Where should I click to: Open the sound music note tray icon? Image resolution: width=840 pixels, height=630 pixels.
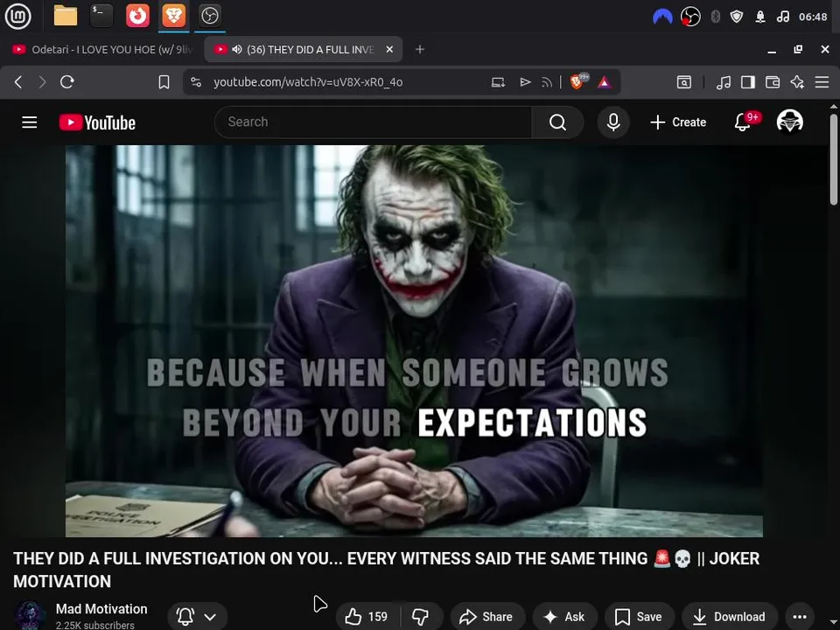coord(782,17)
